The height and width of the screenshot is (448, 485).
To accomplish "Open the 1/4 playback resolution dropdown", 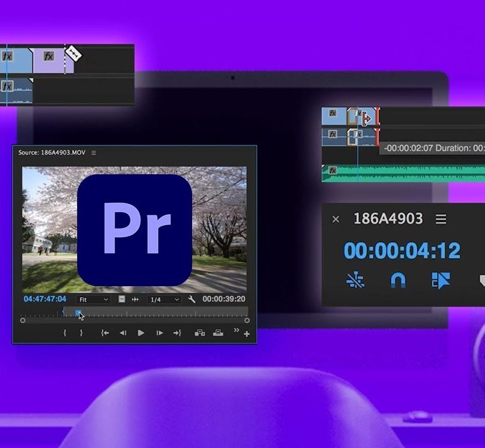I will 164,299.
